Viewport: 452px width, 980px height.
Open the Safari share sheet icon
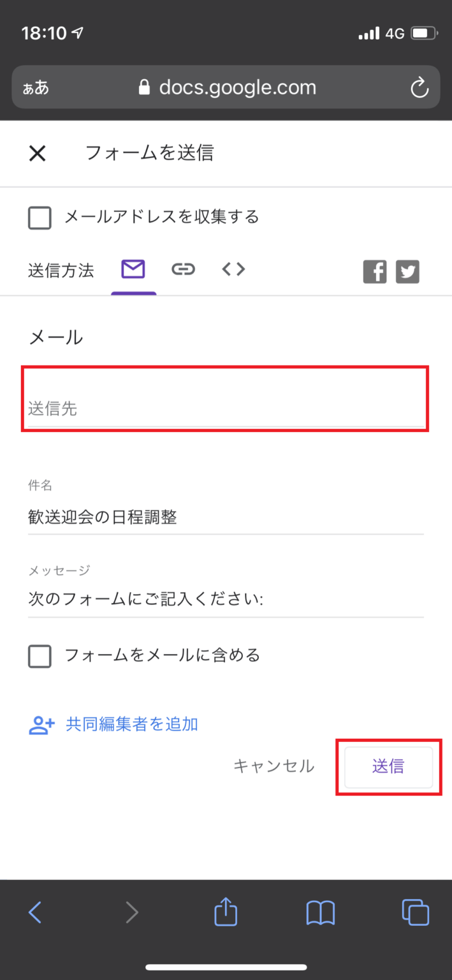(x=225, y=912)
